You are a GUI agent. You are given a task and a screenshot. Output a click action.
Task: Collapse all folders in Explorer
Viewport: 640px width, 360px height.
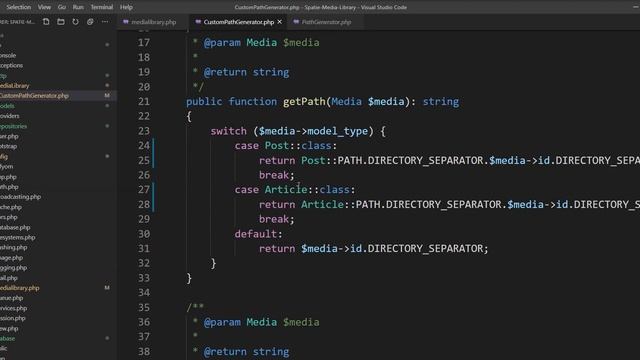click(x=90, y=22)
